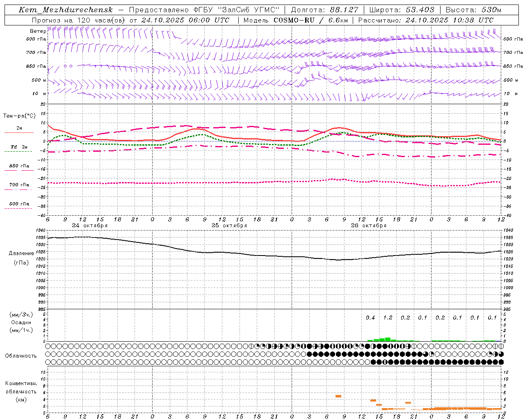Click the Осадки precipitation label
Image resolution: width=525 pixels, height=420 pixels.
pyautogui.click(x=21, y=322)
